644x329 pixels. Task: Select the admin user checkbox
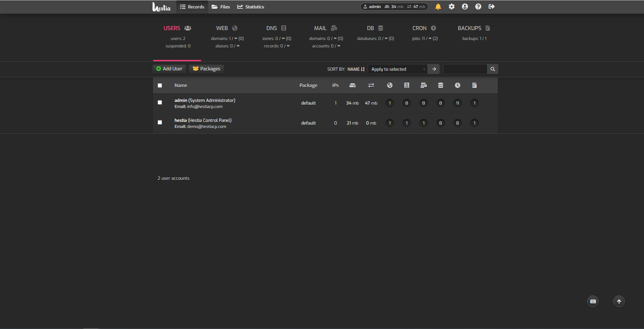(x=160, y=102)
